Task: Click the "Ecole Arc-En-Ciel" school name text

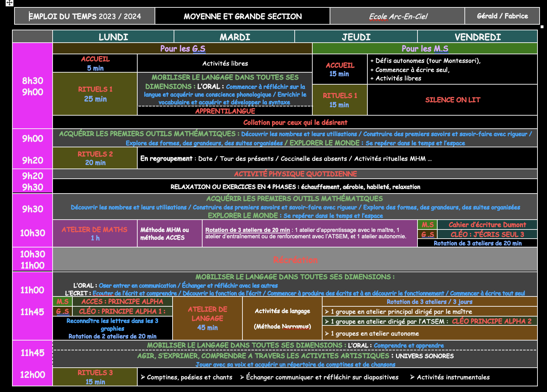Action: 398,17
